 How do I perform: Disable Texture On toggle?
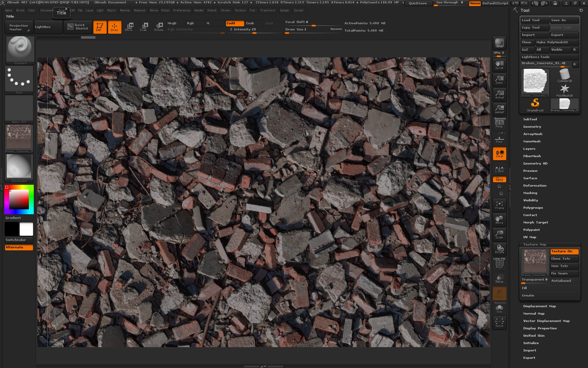[564, 251]
